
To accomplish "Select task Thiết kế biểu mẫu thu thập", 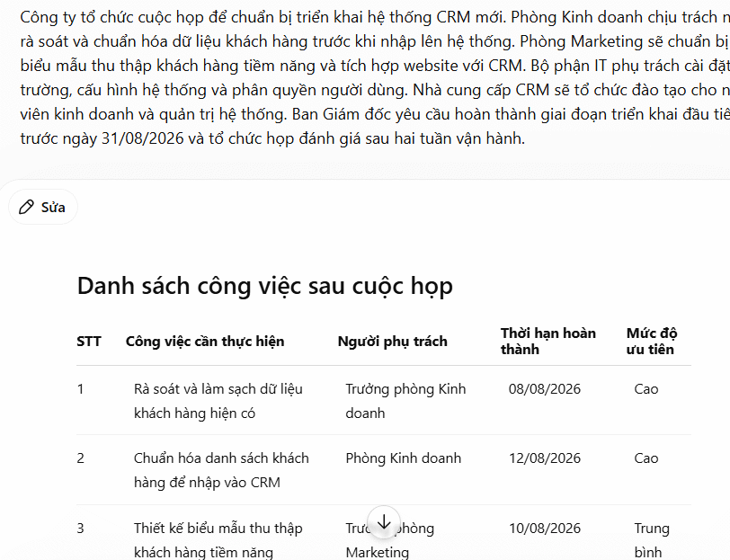I will [218, 540].
